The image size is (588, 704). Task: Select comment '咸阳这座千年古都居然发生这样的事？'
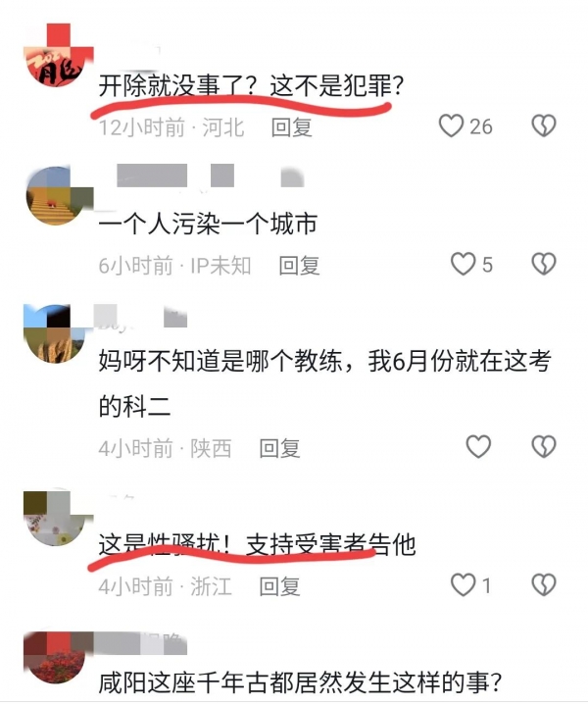click(x=300, y=682)
